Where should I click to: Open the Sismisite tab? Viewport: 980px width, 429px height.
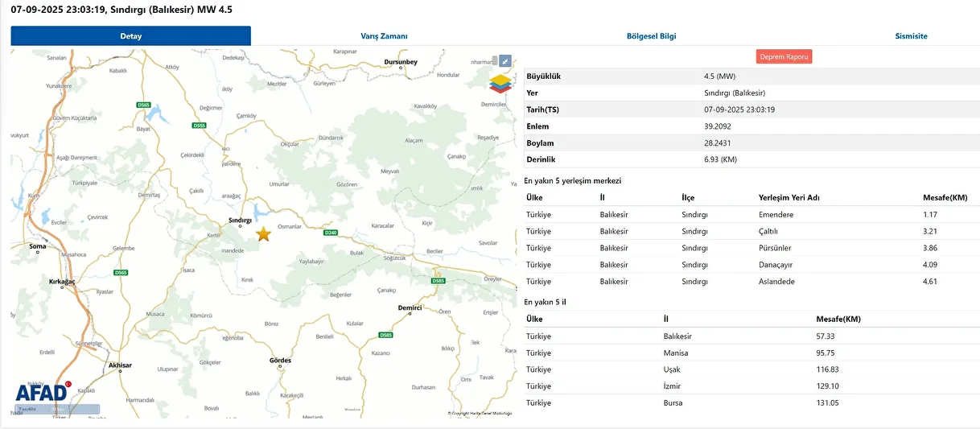911,36
